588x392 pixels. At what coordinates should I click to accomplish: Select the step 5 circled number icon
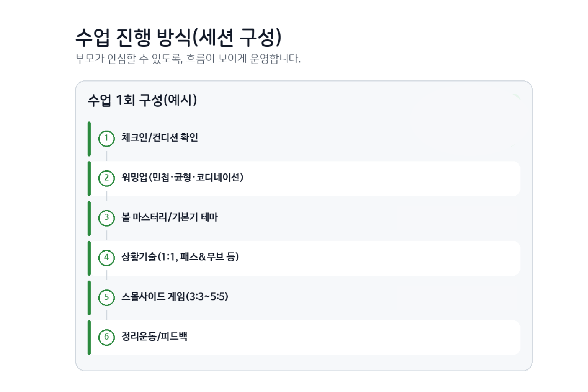[x=106, y=297]
